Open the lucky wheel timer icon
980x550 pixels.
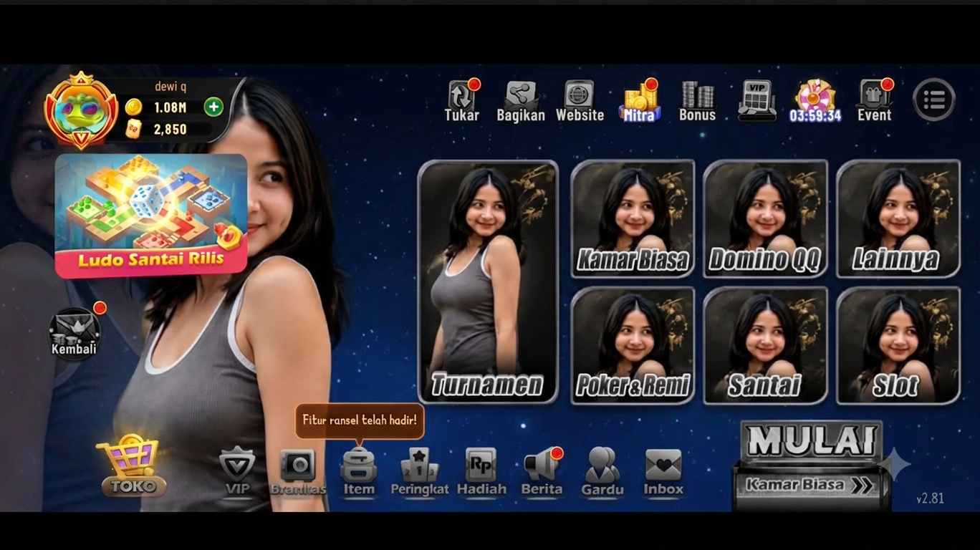pyautogui.click(x=815, y=101)
